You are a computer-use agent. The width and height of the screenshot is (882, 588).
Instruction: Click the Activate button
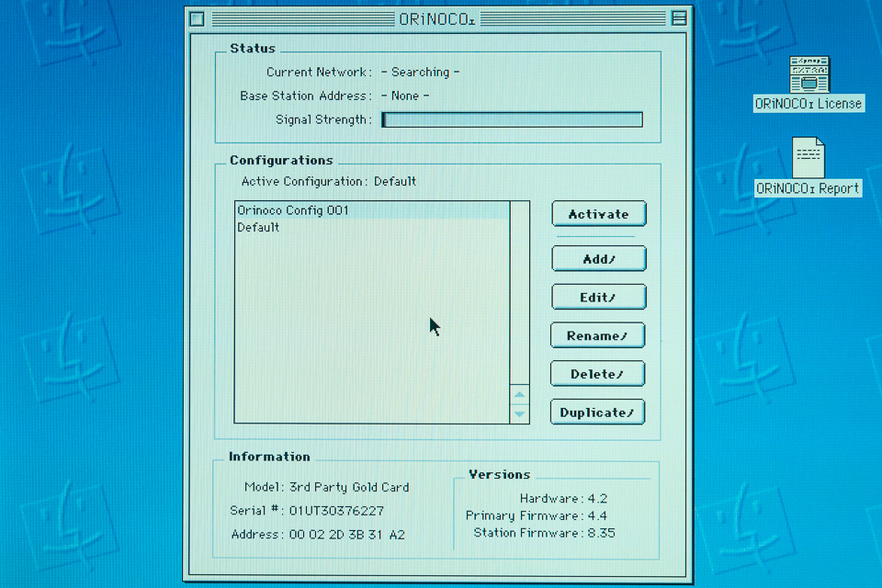pos(598,214)
